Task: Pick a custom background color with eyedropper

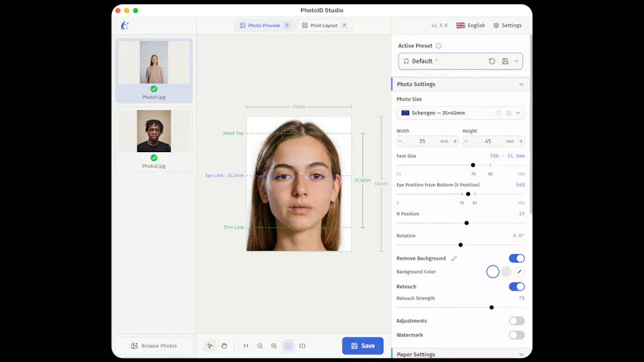Action: pyautogui.click(x=519, y=272)
